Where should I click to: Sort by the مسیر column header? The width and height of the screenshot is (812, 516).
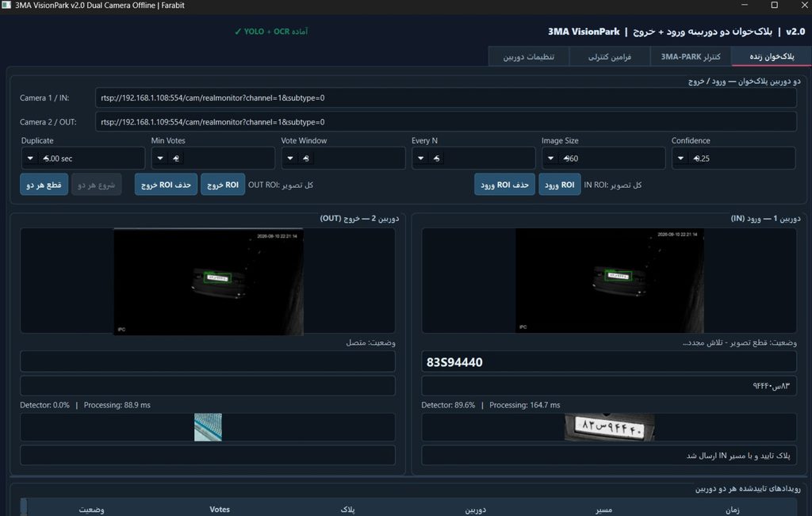coord(603,510)
